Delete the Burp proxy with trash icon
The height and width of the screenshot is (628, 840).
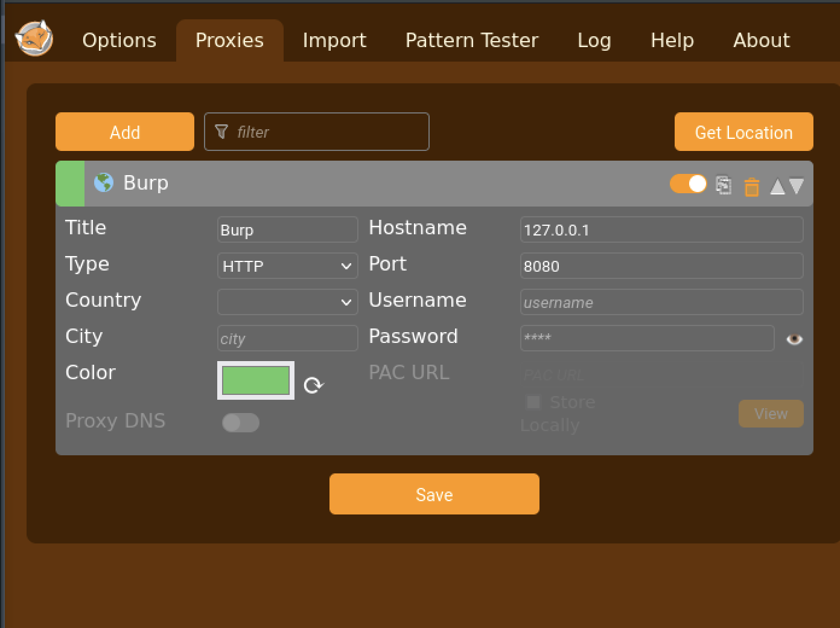point(751,187)
